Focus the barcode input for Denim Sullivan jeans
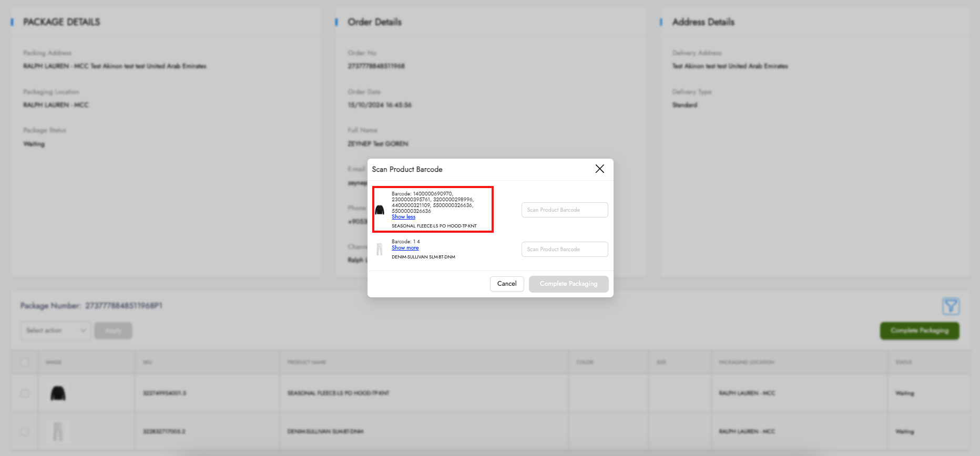This screenshot has width=980, height=456. [x=564, y=250]
